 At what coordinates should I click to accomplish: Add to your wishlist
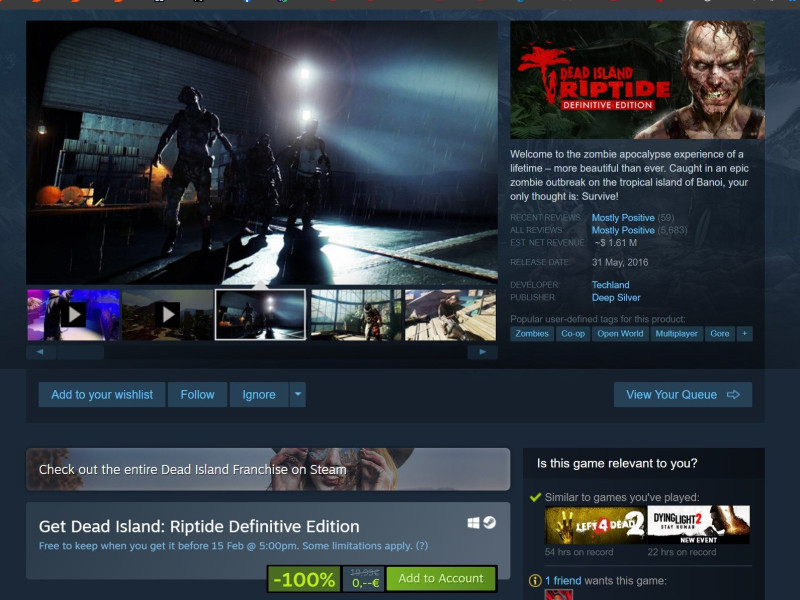[102, 395]
